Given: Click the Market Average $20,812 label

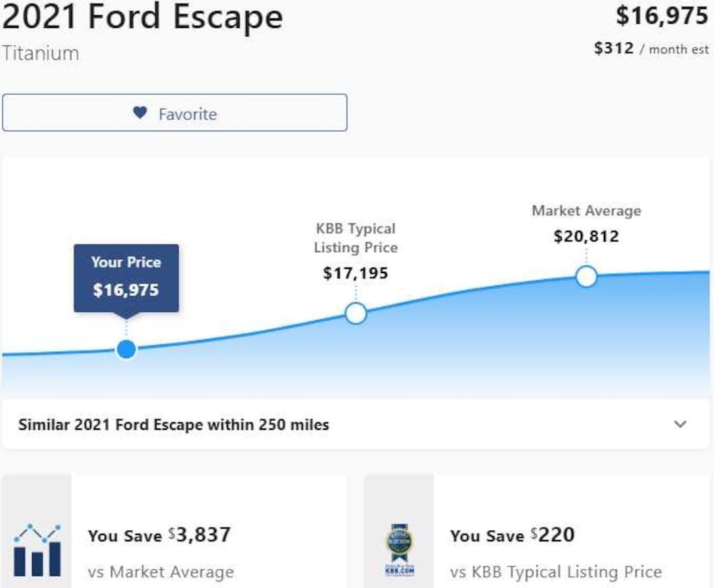Looking at the screenshot, I should [x=586, y=223].
